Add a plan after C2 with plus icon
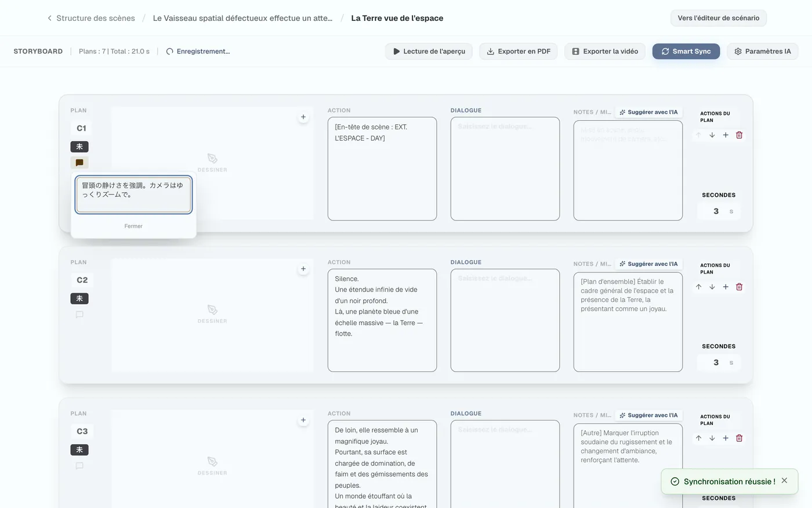 pos(726,287)
